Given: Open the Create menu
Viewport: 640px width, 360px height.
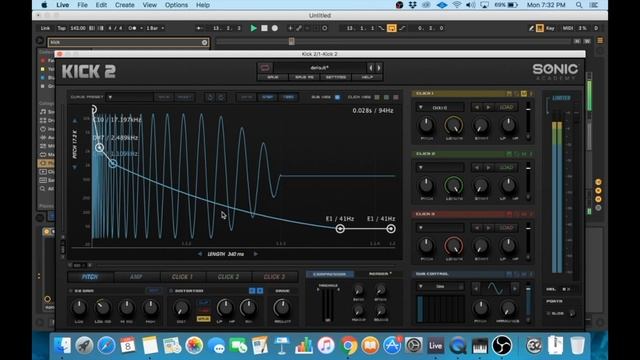Looking at the screenshot, I should [x=124, y=5].
